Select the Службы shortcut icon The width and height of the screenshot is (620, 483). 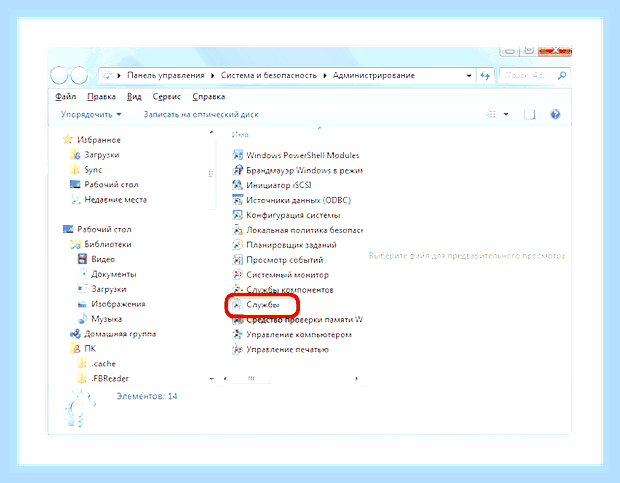[237, 305]
